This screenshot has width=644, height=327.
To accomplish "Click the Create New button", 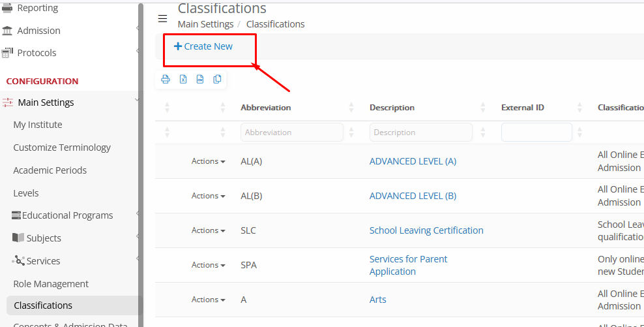I will click(203, 46).
